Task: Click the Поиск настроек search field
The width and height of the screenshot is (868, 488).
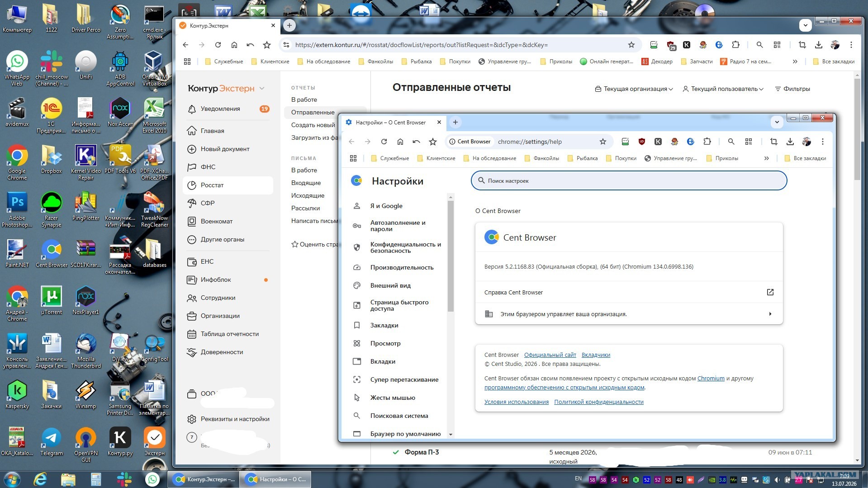Action: tap(629, 180)
